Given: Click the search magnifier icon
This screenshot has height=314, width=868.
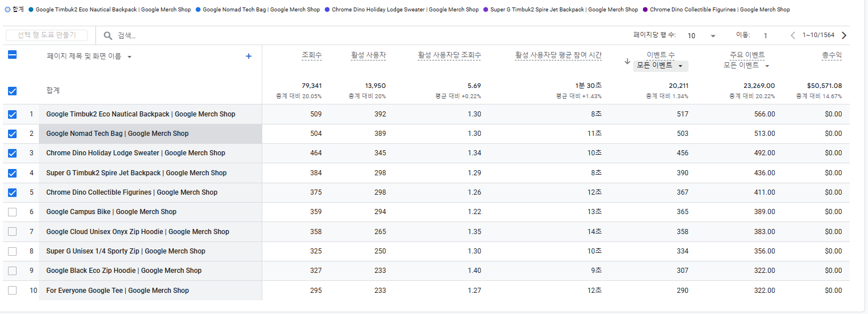Looking at the screenshot, I should click(x=107, y=35).
